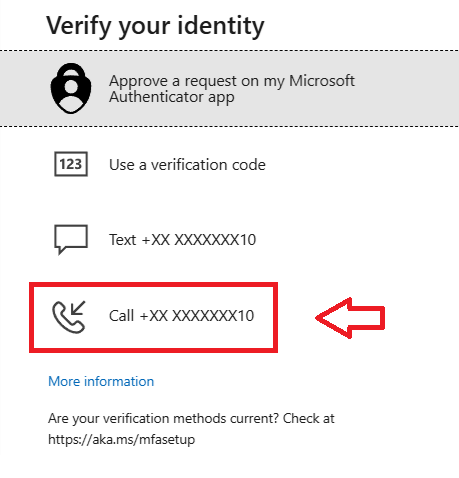Click the small arrow inside call icon
459x478 pixels.
(x=79, y=308)
